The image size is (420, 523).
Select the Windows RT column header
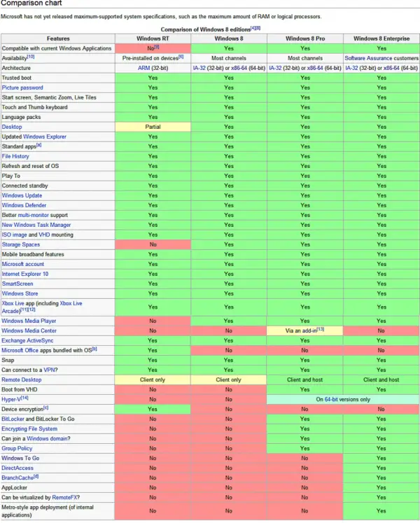pos(153,39)
